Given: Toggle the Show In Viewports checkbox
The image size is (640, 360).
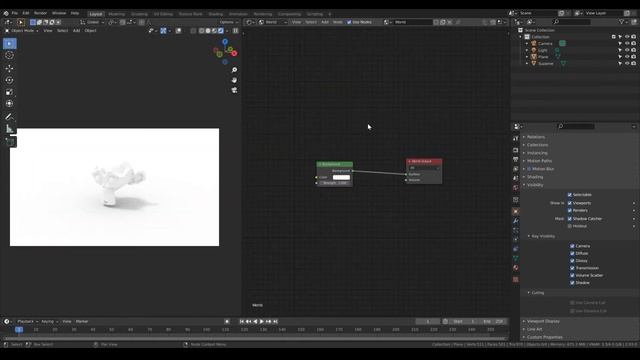Looking at the screenshot, I should [x=569, y=203].
